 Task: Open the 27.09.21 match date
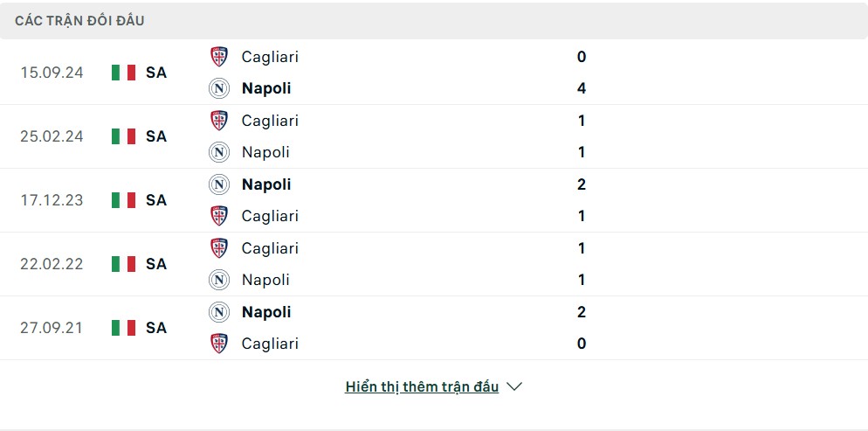tap(52, 328)
